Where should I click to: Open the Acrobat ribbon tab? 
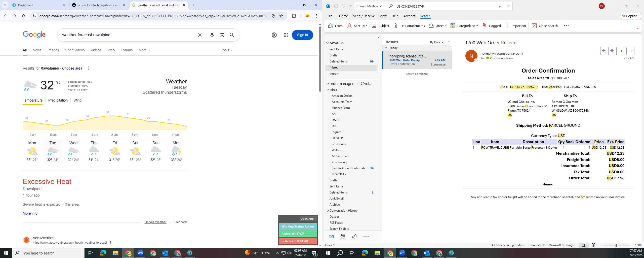coord(409,16)
